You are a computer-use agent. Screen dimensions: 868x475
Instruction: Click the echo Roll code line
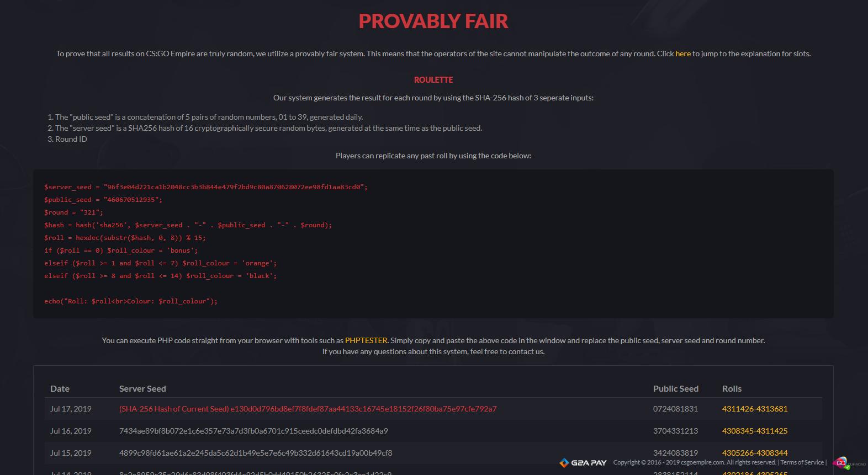(x=131, y=301)
